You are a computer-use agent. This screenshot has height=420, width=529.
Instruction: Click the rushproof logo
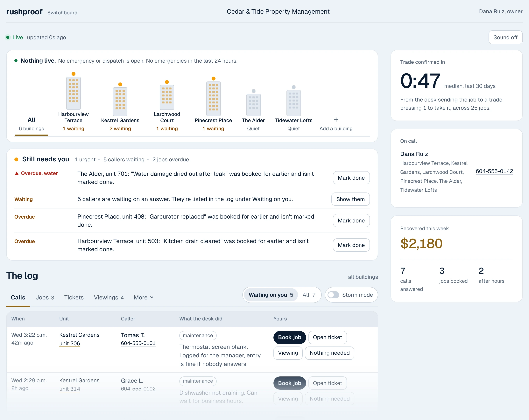pos(24,12)
